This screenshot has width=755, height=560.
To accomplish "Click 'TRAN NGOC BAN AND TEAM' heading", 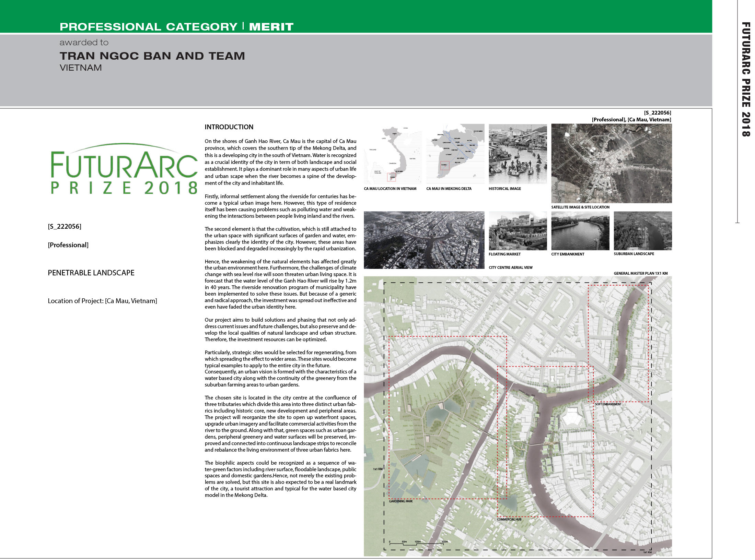I will 152,56.
